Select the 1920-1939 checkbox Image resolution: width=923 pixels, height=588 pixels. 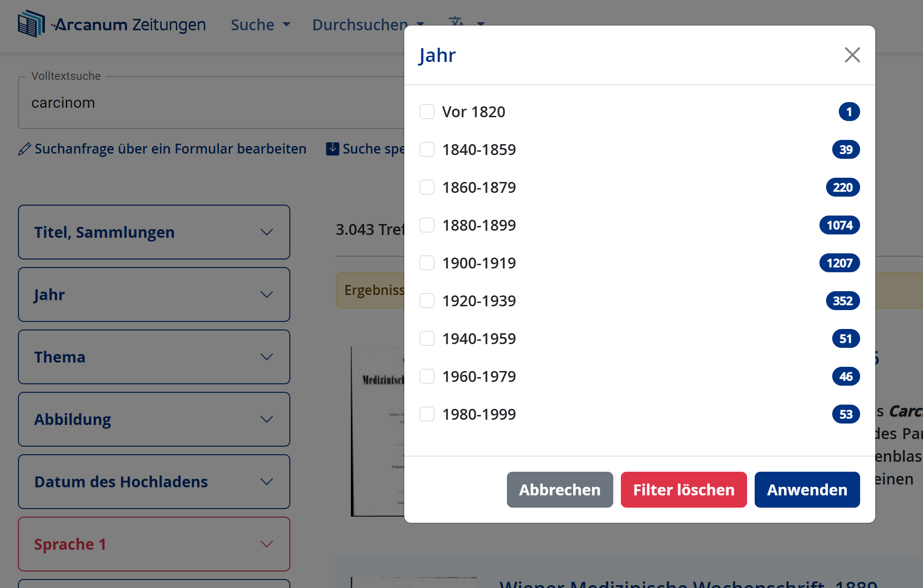point(427,301)
